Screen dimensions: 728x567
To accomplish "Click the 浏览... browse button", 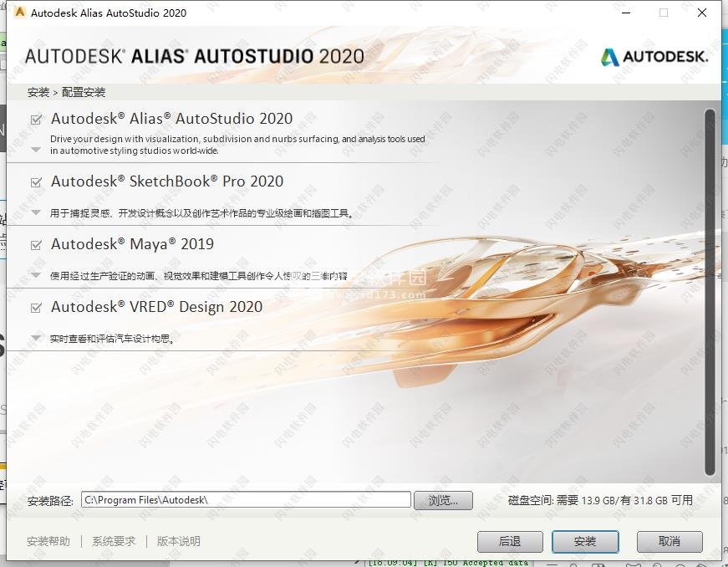I will (x=443, y=500).
